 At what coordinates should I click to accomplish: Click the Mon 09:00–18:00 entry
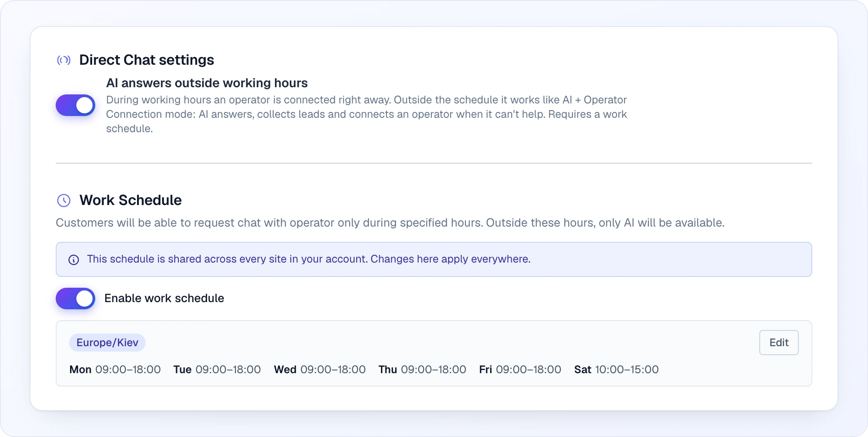pos(115,370)
